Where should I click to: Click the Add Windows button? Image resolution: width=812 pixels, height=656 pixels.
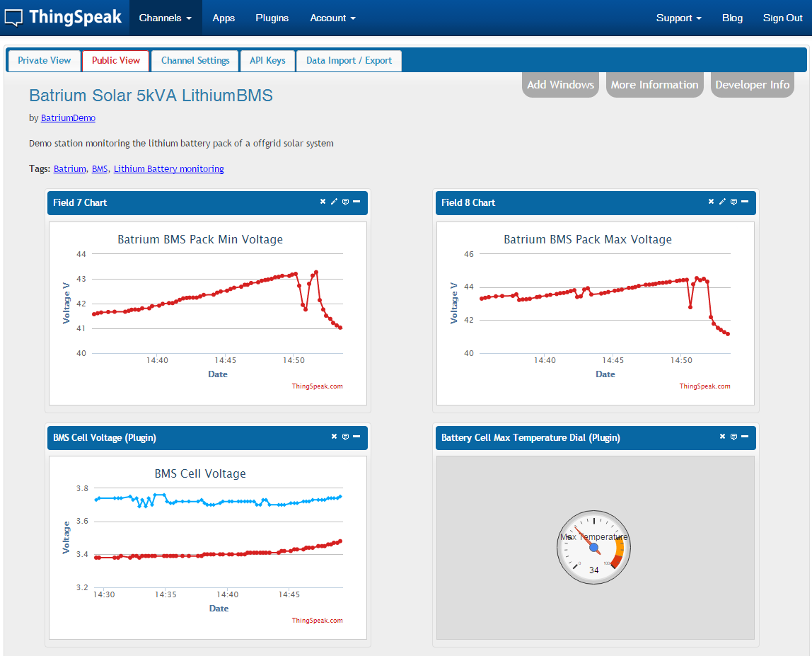tap(560, 84)
